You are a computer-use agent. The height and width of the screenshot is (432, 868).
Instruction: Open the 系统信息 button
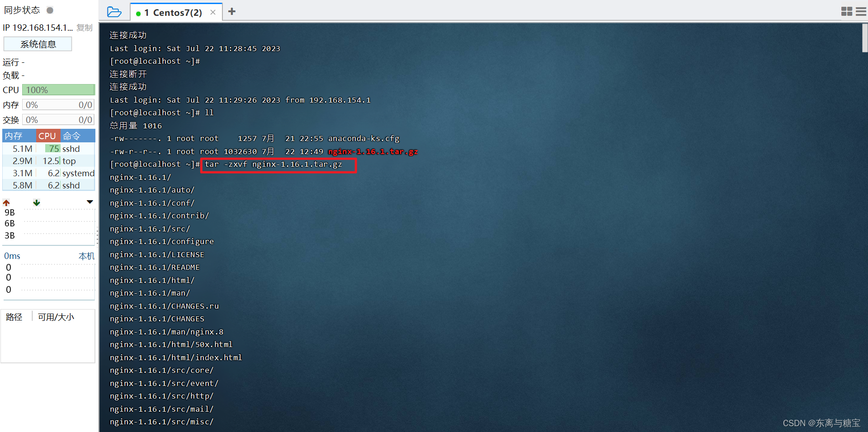pyautogui.click(x=38, y=44)
